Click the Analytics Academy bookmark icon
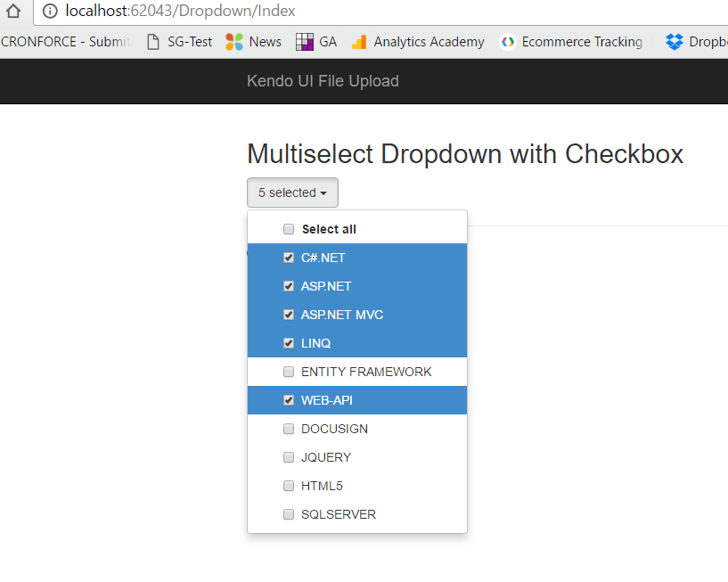The height and width of the screenshot is (582, 728). point(359,41)
